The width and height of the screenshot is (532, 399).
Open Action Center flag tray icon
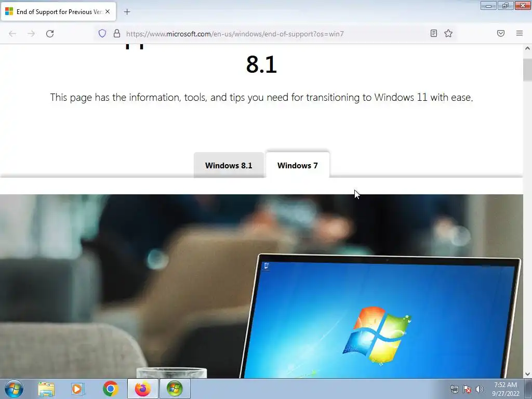tap(467, 389)
